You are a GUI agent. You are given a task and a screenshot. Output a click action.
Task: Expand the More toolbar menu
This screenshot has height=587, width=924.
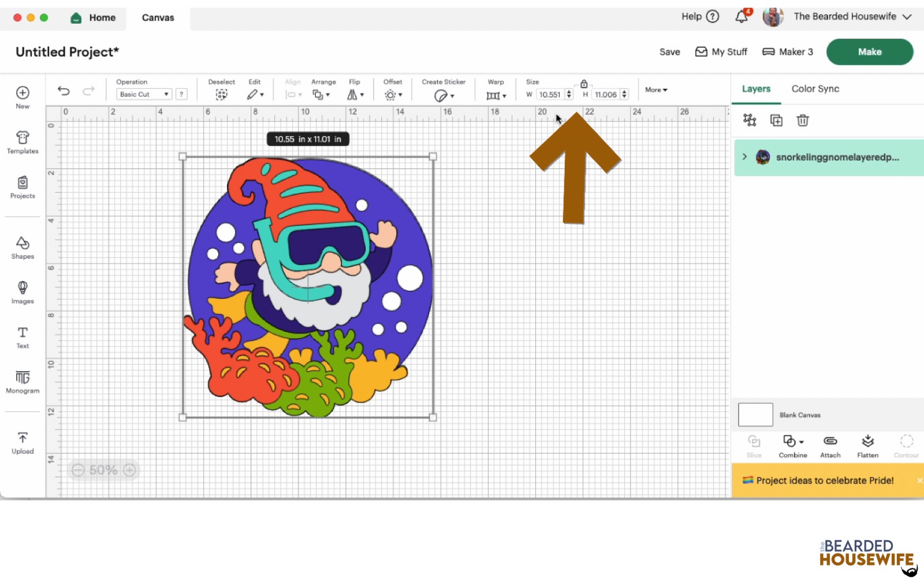(656, 90)
